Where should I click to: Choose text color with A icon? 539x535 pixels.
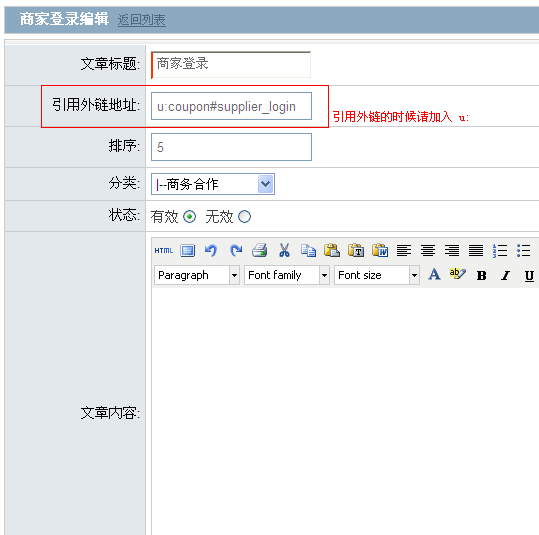(x=434, y=274)
